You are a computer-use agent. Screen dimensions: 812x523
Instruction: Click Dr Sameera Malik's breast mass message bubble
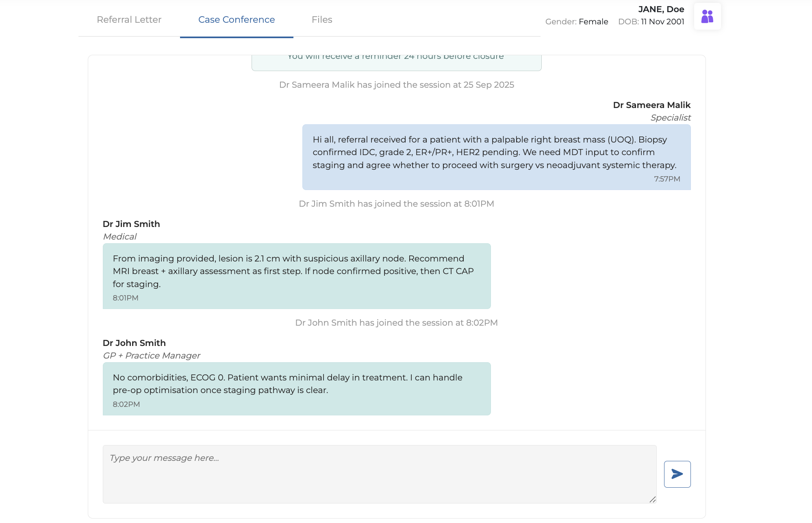(x=496, y=157)
